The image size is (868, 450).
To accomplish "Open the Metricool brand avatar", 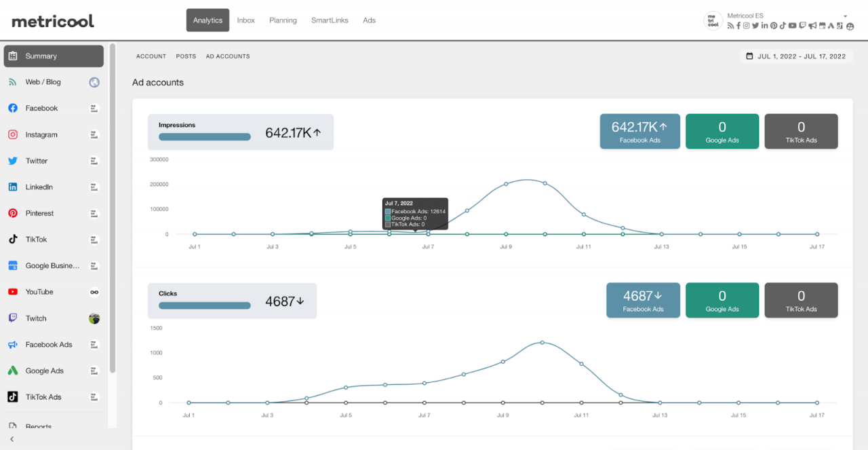I will click(712, 20).
